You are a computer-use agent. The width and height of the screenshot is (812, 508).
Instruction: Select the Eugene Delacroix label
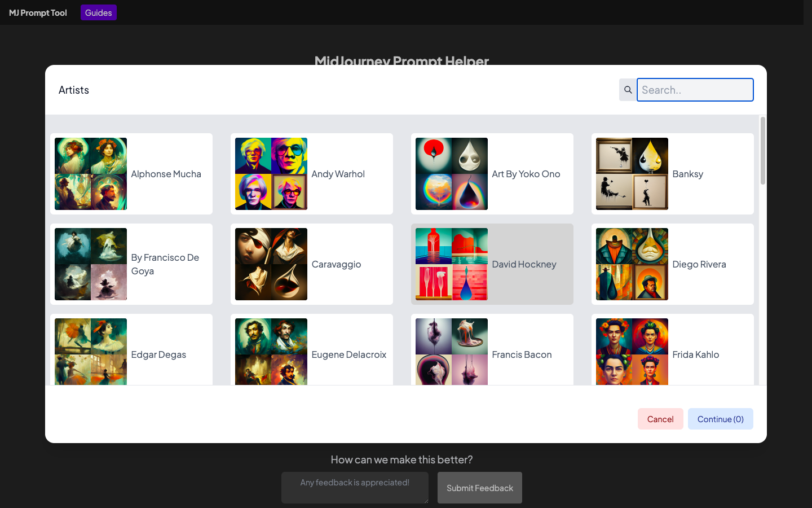coord(348,354)
